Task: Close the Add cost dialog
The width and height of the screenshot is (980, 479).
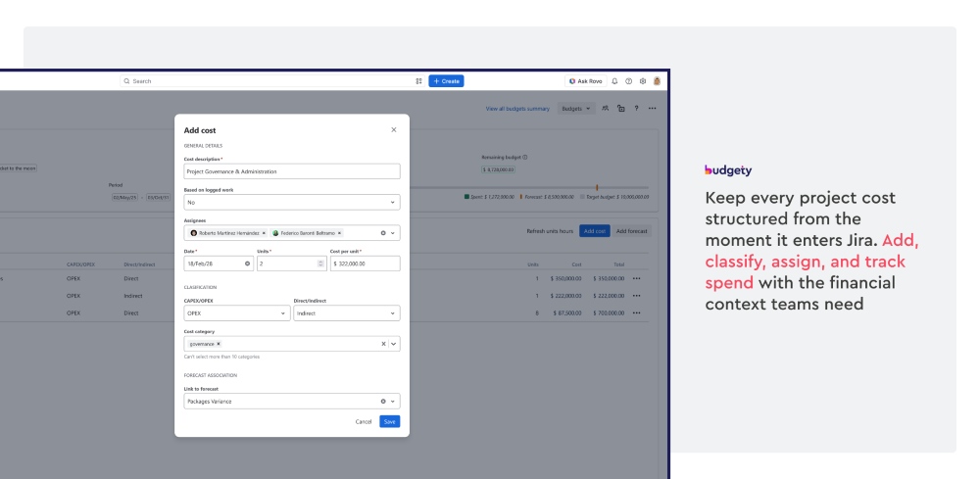Action: 394,130
